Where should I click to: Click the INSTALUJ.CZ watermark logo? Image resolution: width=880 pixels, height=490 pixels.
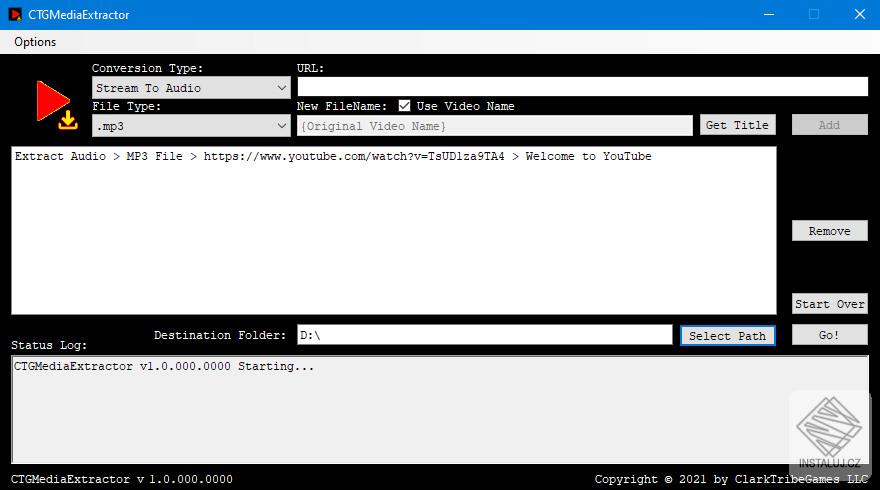[x=829, y=432]
